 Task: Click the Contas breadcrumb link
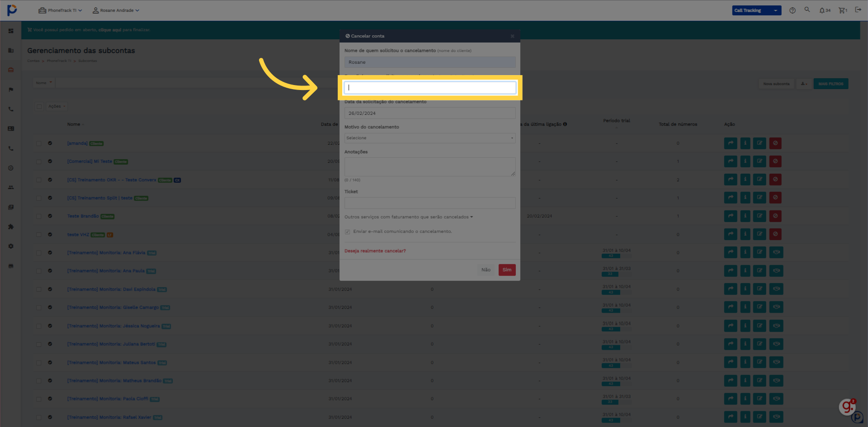click(33, 61)
